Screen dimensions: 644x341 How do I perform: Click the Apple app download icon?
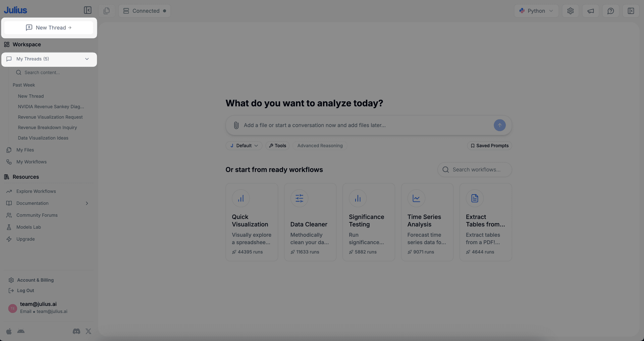(9, 331)
